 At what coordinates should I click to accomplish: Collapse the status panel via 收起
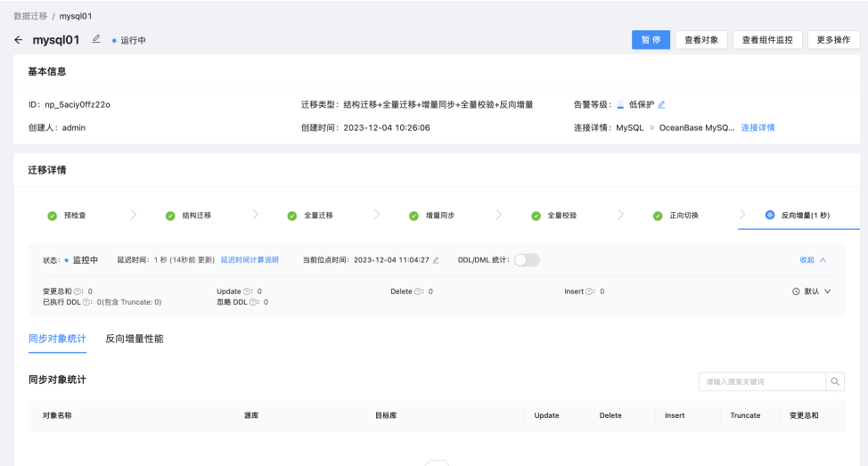[813, 260]
